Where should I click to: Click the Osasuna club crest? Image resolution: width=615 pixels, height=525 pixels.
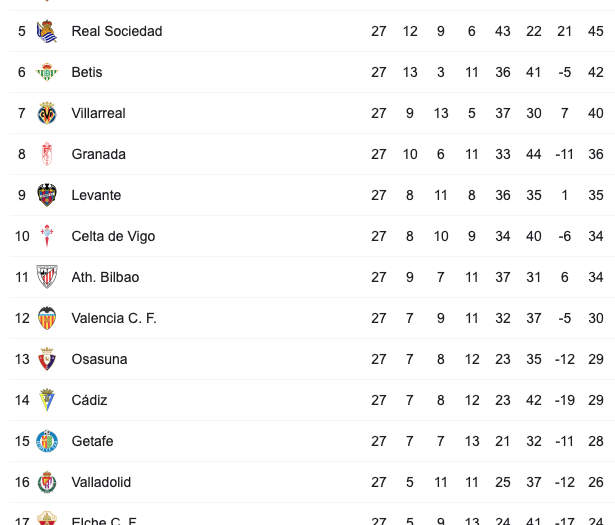(47, 359)
